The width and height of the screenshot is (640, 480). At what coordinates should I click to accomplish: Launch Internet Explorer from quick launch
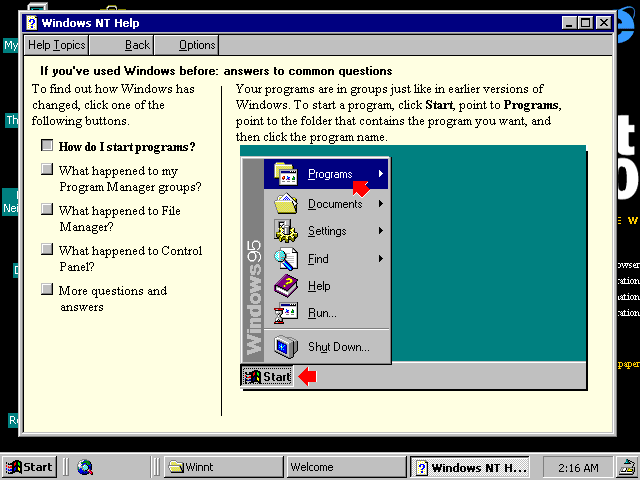pos(85,467)
